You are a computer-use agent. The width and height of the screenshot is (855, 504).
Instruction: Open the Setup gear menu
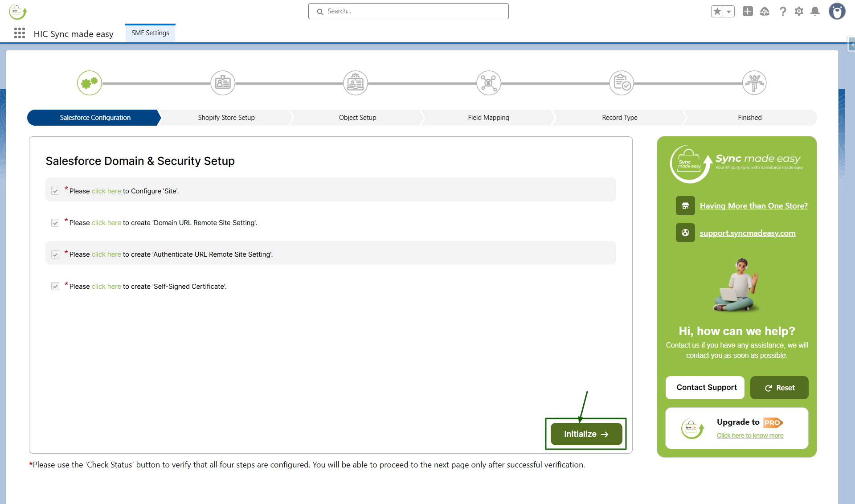[x=799, y=12]
